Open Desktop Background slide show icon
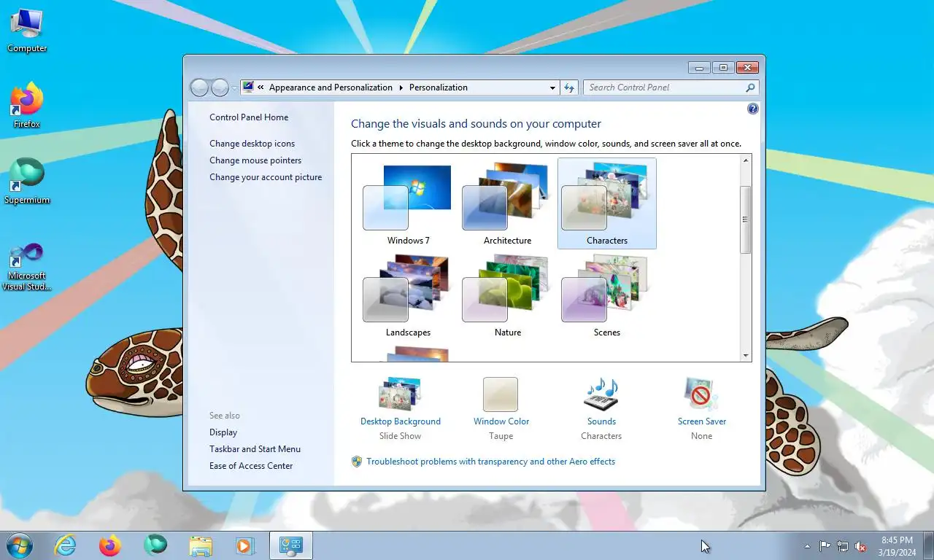Image resolution: width=934 pixels, height=560 pixels. pyautogui.click(x=400, y=394)
